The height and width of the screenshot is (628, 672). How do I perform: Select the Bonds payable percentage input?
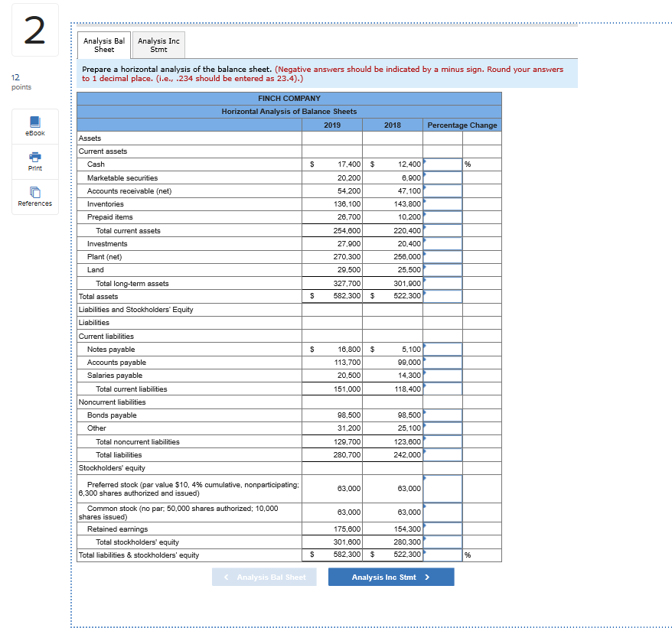point(442,415)
